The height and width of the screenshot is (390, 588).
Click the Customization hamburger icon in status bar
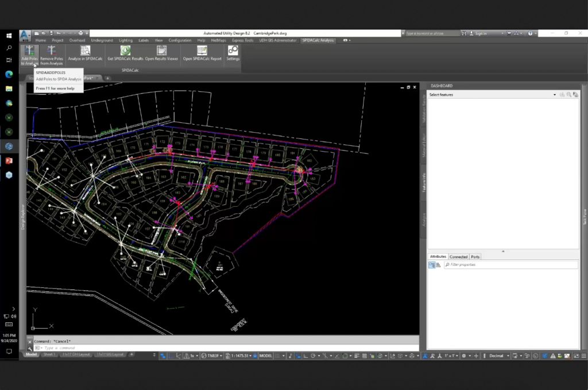pos(583,356)
